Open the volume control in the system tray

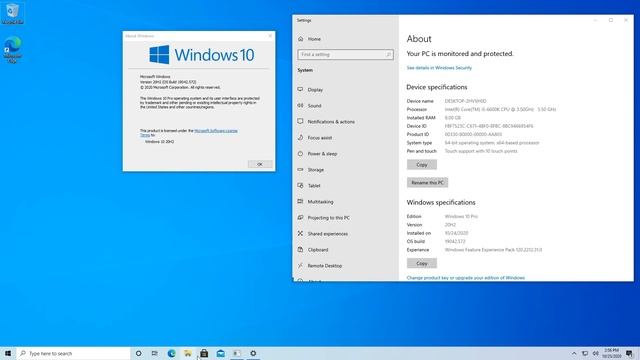596,353
